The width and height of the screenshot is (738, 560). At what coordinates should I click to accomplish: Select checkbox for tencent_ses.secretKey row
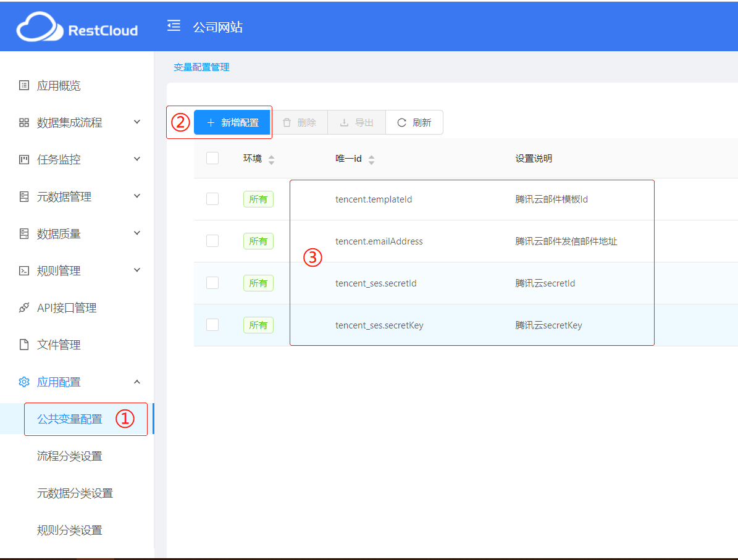[x=212, y=325]
